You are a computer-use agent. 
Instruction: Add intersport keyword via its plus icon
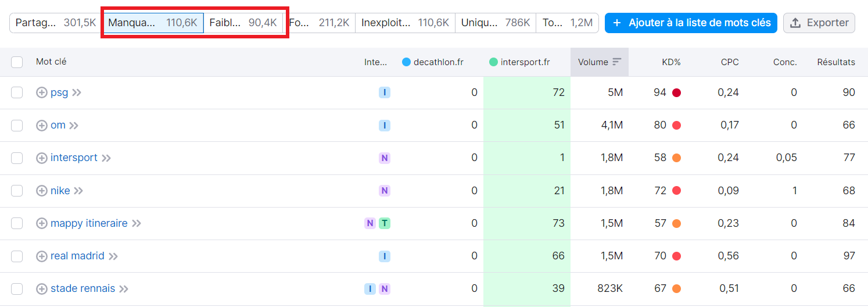42,158
